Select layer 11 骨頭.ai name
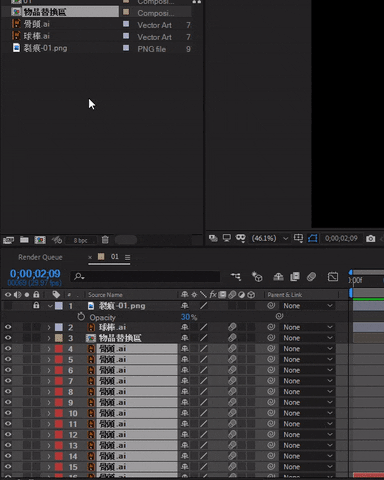 point(112,424)
